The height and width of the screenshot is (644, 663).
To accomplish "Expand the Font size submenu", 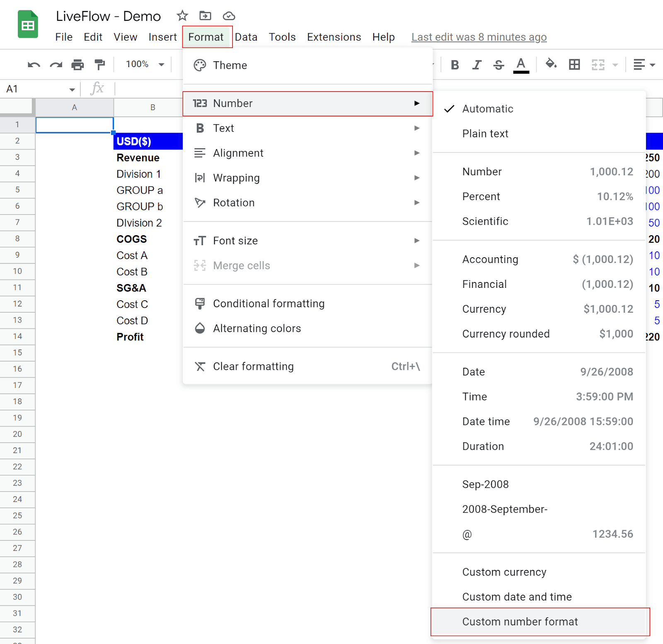I will 307,241.
